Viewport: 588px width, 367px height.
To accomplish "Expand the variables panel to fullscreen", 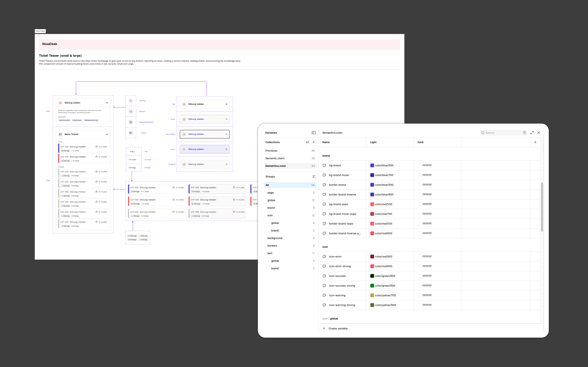I will (532, 133).
